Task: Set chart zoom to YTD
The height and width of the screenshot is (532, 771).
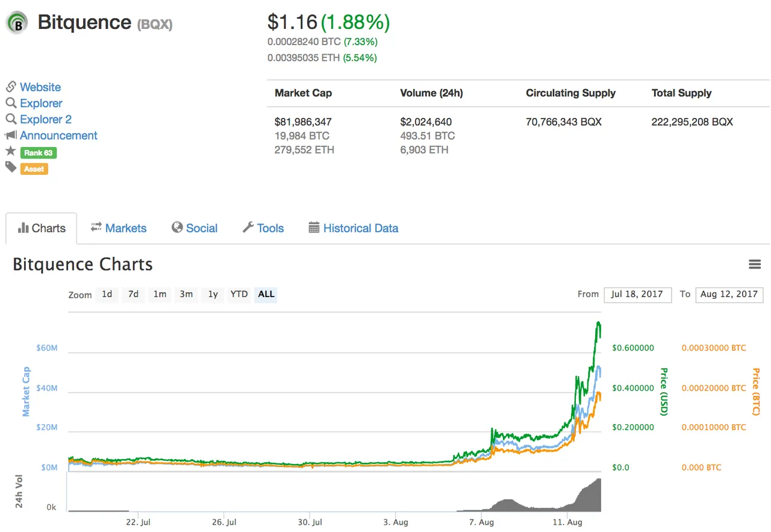Action: [x=239, y=295]
